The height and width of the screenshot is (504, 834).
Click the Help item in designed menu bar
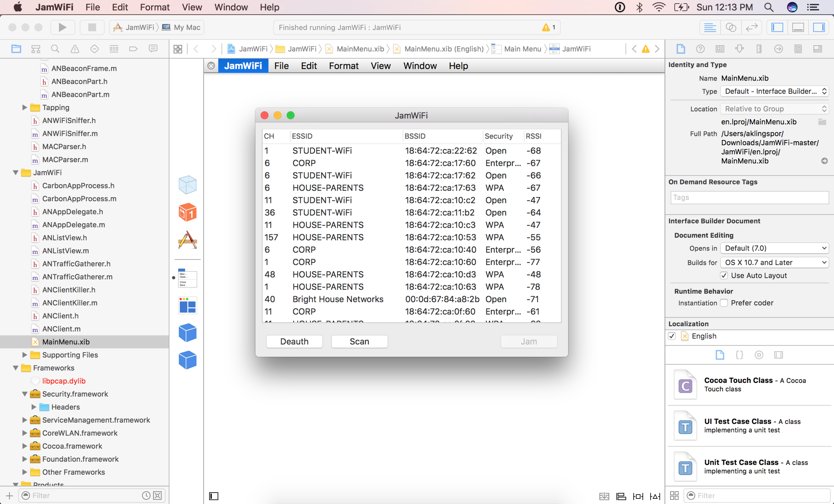coord(458,66)
